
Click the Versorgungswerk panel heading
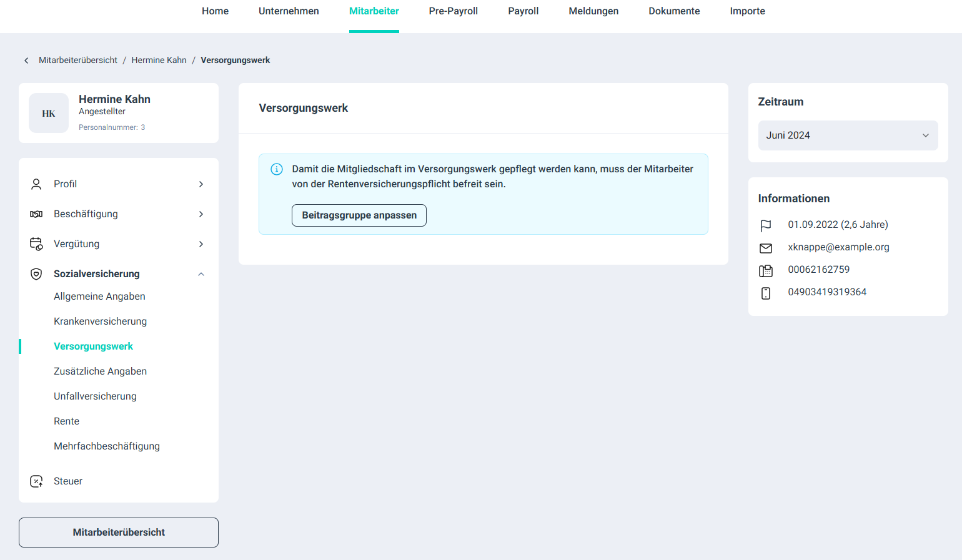(x=304, y=108)
